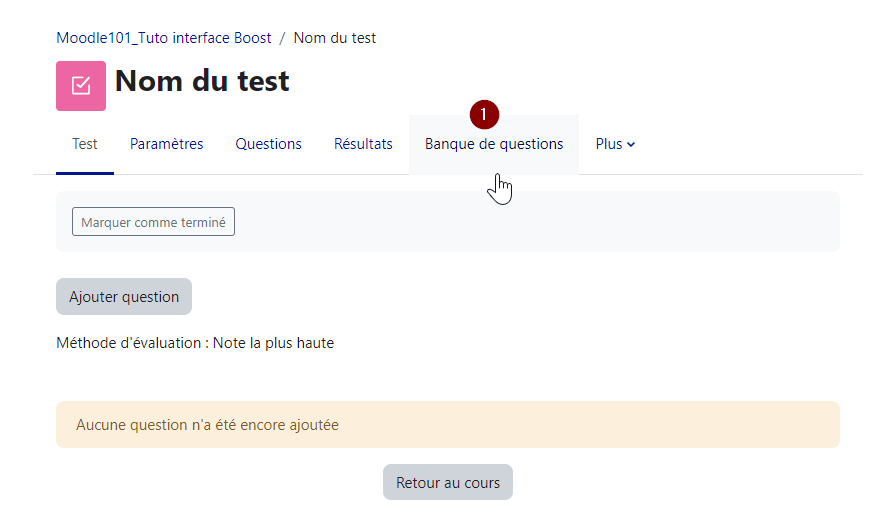Click the Aucune question notification banner
874x523 pixels.
(448, 425)
